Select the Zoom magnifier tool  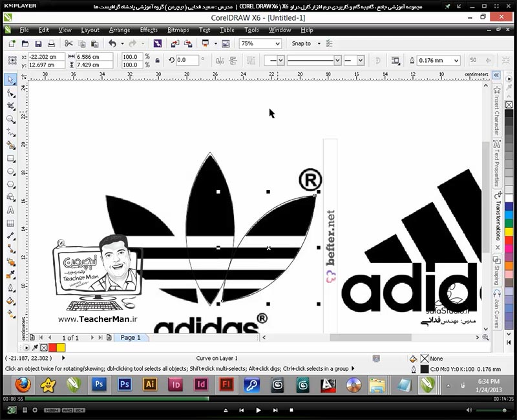pyautogui.click(x=10, y=120)
